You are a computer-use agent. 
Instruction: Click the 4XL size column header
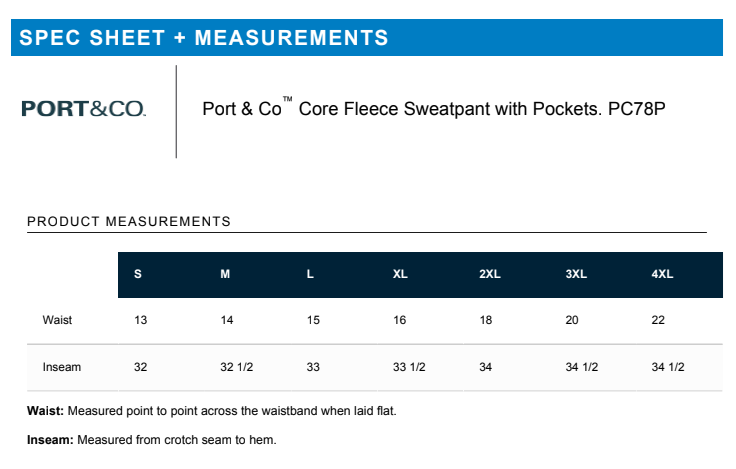tap(662, 275)
